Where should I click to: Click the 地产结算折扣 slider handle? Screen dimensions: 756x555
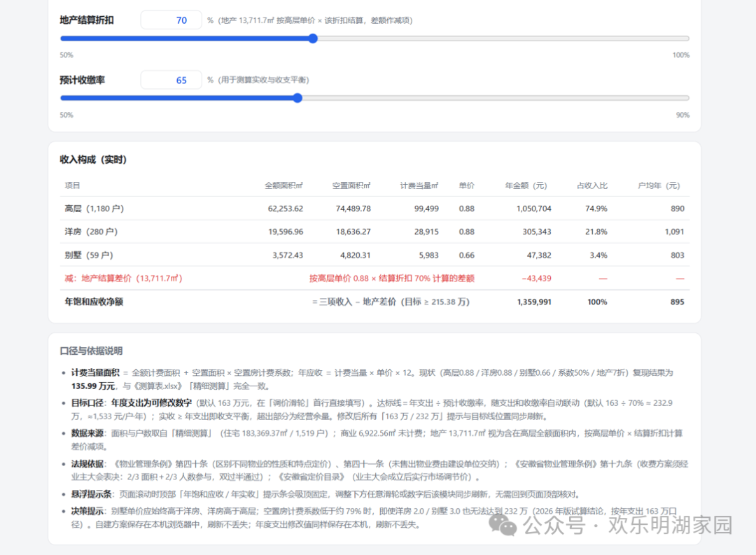[x=313, y=38]
